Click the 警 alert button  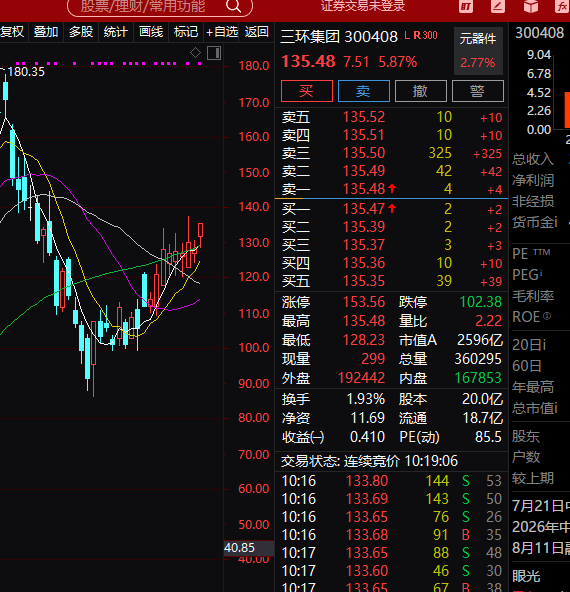point(478,91)
